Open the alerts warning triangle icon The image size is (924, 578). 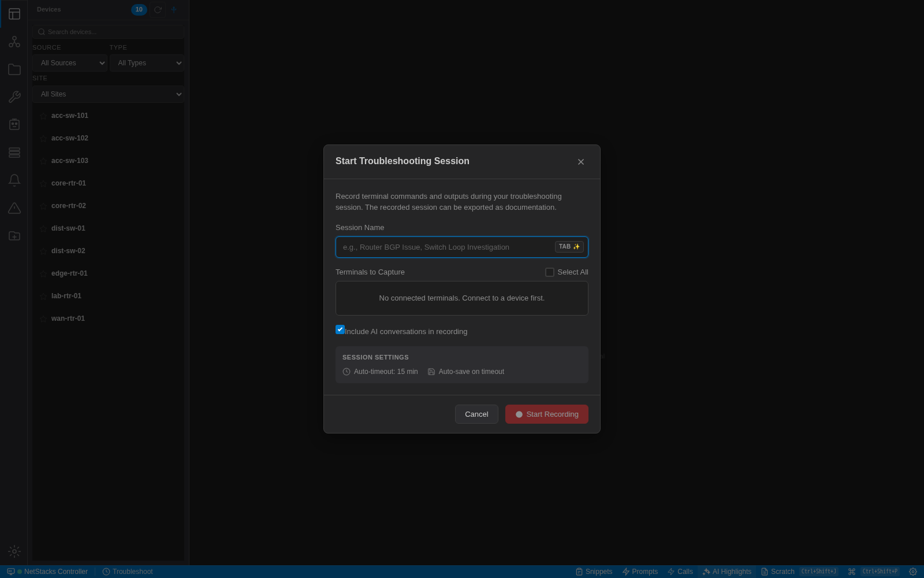14,208
